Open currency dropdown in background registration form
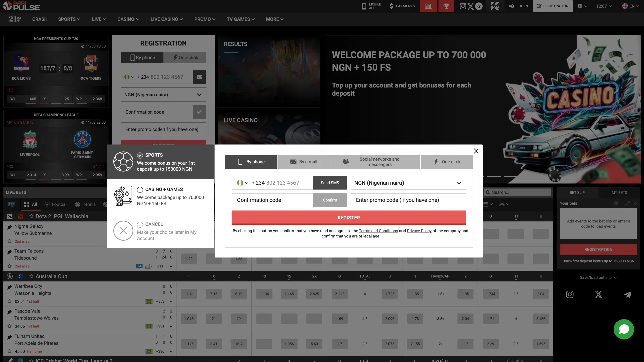Viewport: 644px width, 362px height. tap(163, 95)
